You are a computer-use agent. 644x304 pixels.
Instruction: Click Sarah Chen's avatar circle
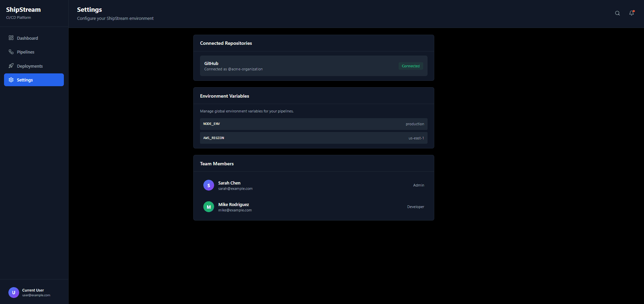[208, 185]
